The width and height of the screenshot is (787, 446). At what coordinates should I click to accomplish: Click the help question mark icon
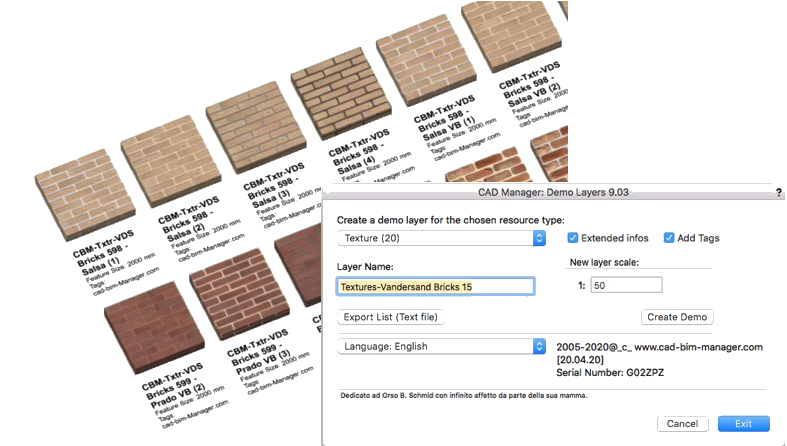tap(778, 192)
